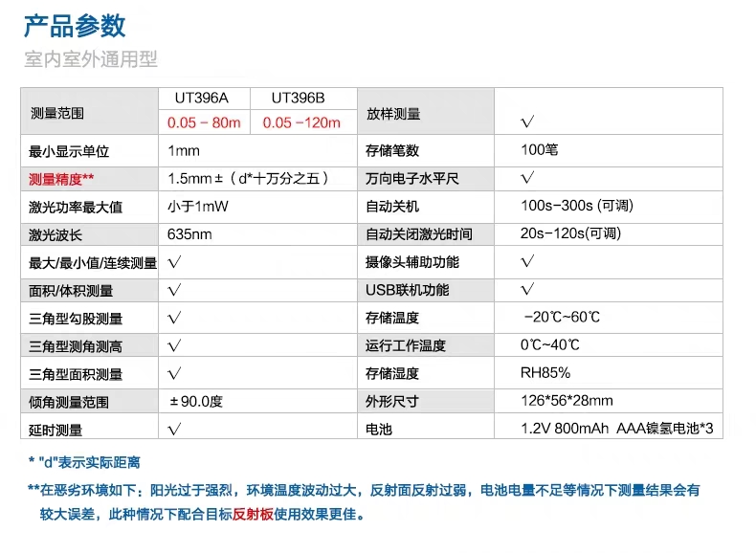Select the ±90.0度 value
The width and height of the screenshot is (756, 553).
196,402
